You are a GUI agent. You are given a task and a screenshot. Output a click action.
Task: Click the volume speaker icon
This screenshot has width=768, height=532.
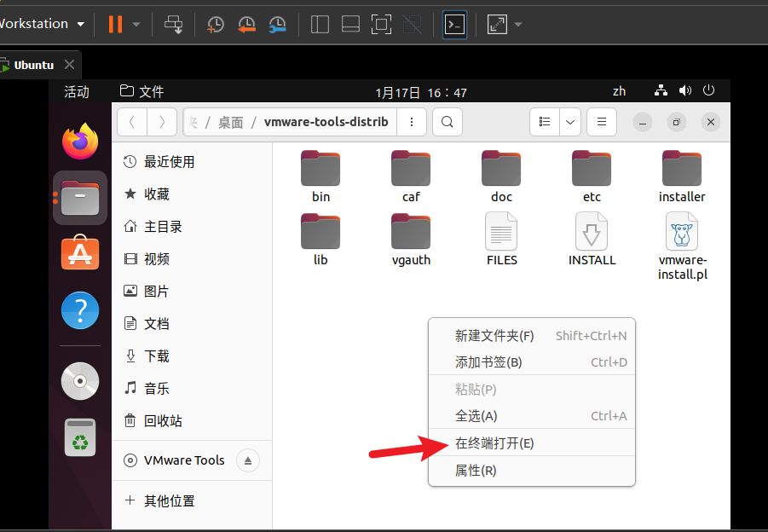[684, 90]
